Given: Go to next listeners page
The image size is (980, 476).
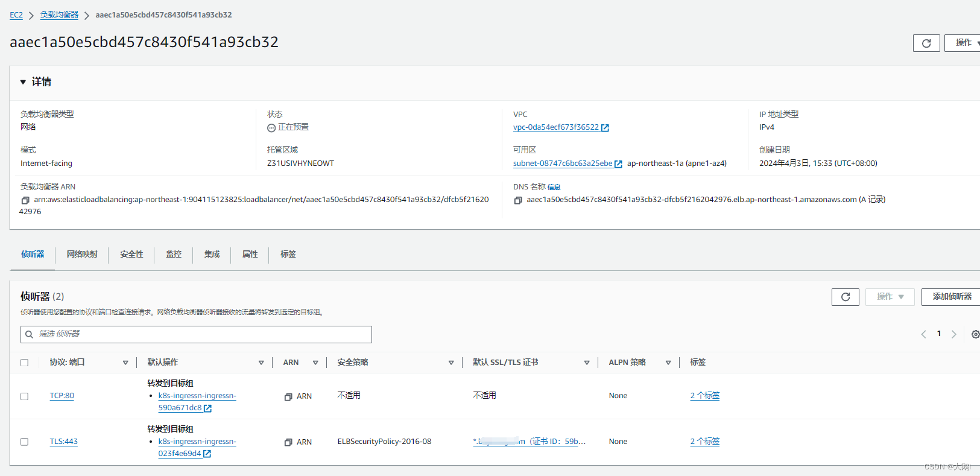Looking at the screenshot, I should [953, 334].
